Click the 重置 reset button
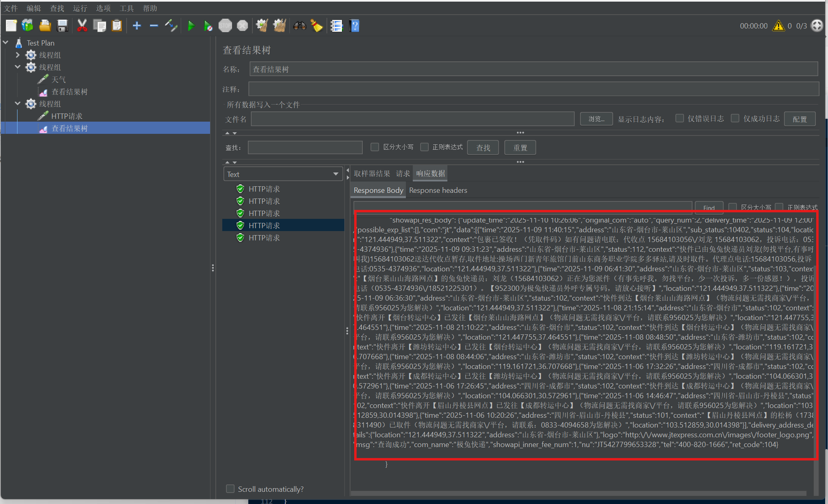828x504 pixels. click(520, 148)
